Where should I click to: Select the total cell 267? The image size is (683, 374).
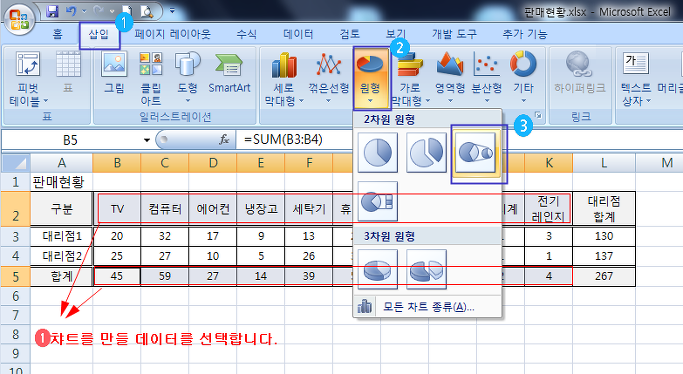[x=604, y=276]
